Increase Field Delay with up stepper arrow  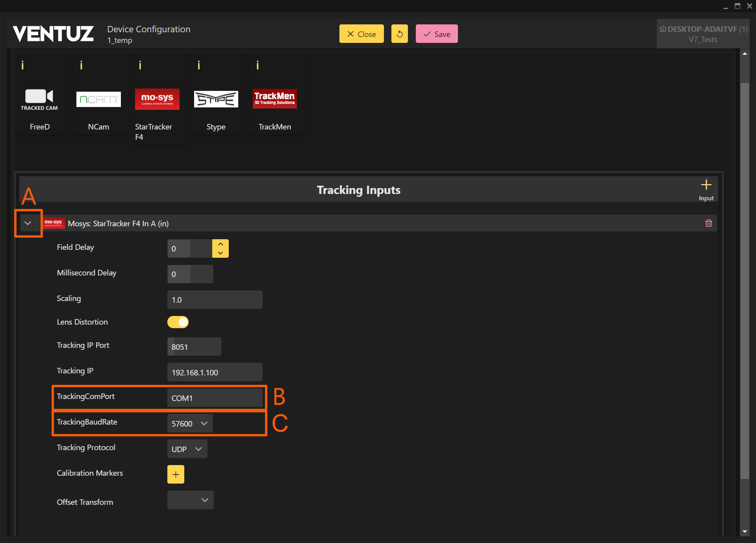click(220, 244)
